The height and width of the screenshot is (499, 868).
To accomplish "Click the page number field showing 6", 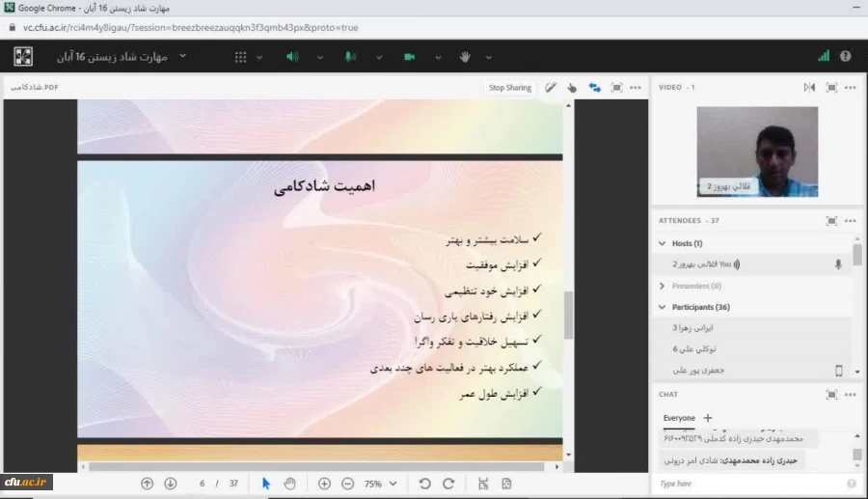I will click(203, 484).
